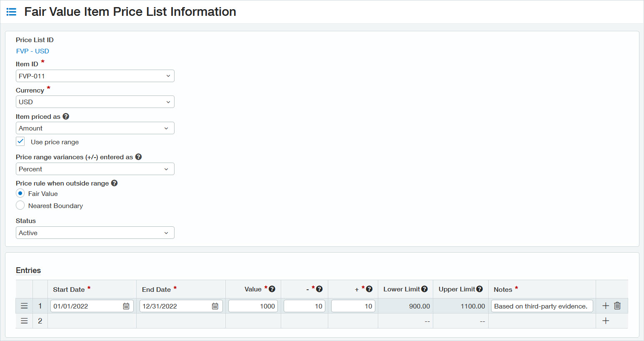Open the Start Date calendar picker
This screenshot has height=341, width=644.
(x=127, y=306)
